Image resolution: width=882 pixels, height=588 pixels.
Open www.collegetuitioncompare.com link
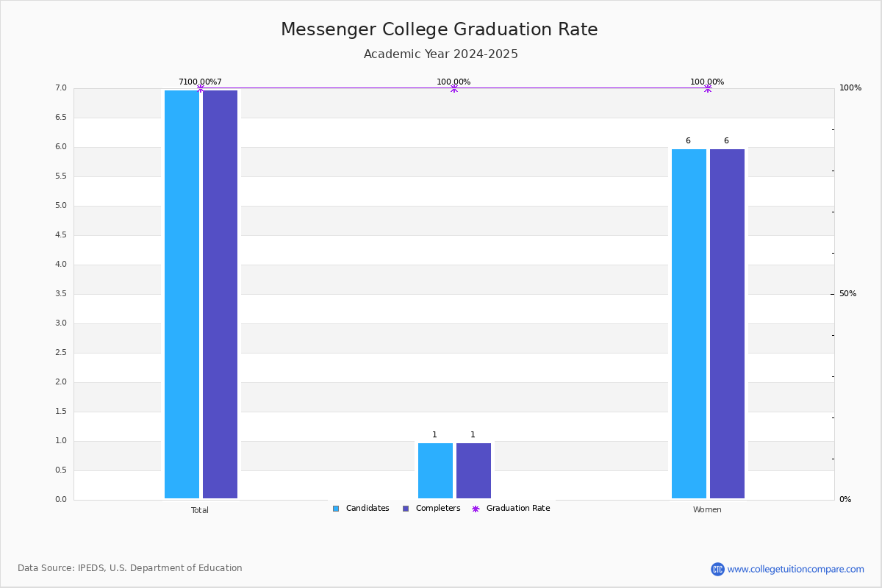point(796,569)
